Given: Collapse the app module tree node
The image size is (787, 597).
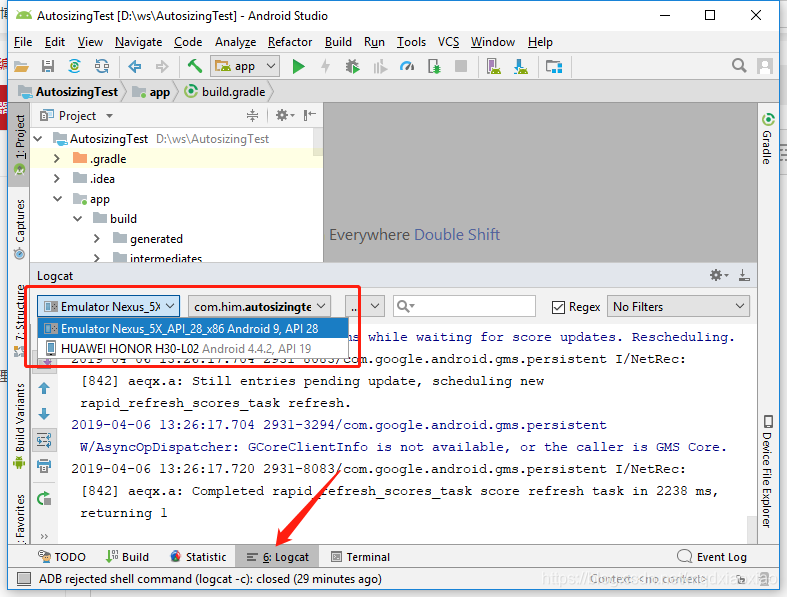Looking at the screenshot, I should coord(58,199).
